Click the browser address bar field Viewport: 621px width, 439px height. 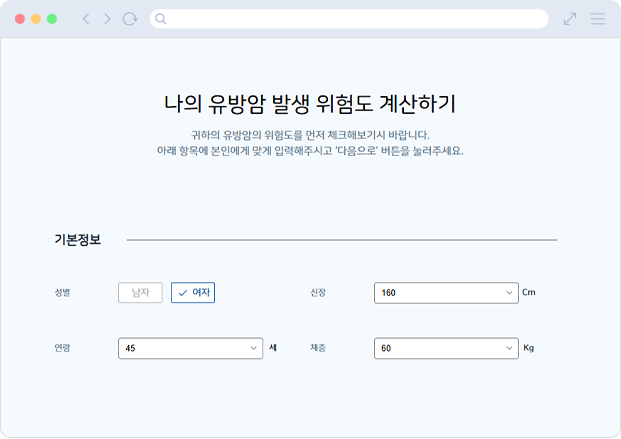[x=350, y=19]
